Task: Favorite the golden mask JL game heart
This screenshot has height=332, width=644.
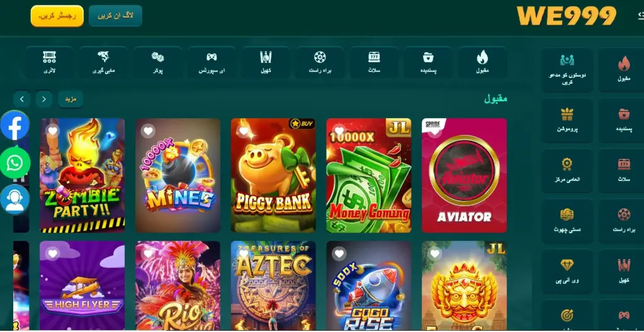Action: coord(435,253)
